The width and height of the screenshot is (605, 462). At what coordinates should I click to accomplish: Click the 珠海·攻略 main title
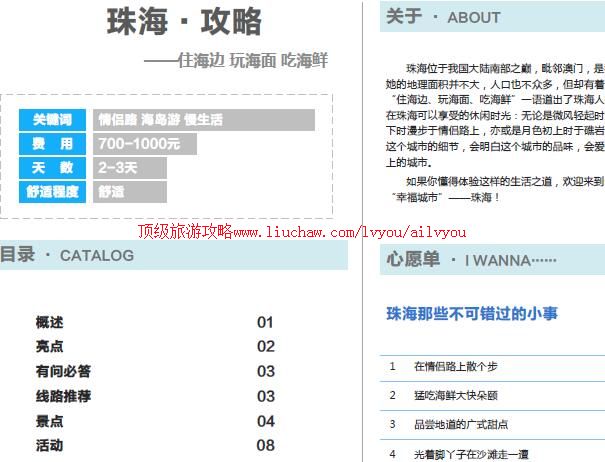coord(184,21)
